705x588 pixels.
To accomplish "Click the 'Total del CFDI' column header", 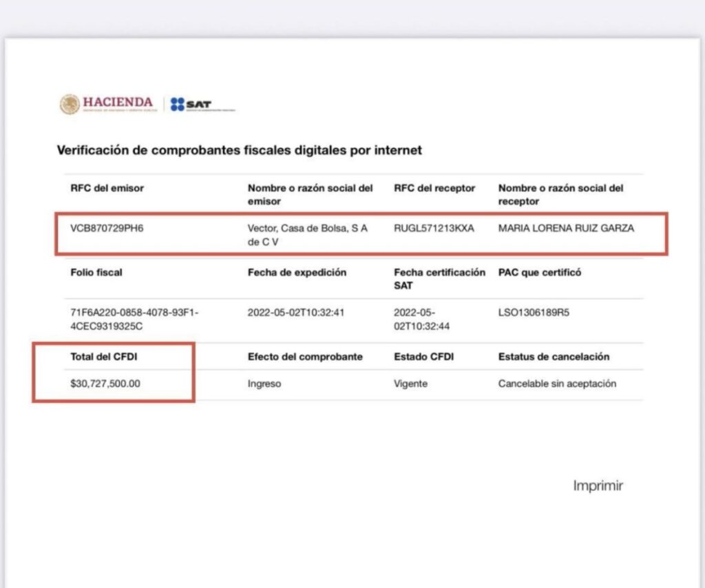I will click(x=98, y=357).
